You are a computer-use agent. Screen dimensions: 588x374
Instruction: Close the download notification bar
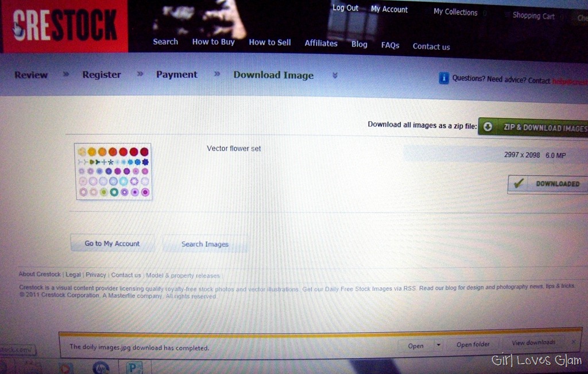574,342
